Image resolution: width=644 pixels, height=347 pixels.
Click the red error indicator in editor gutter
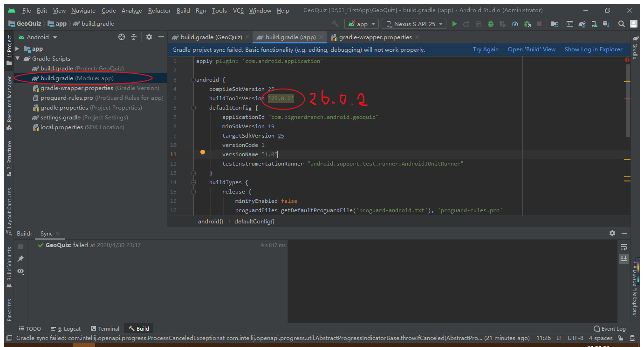pos(627,60)
